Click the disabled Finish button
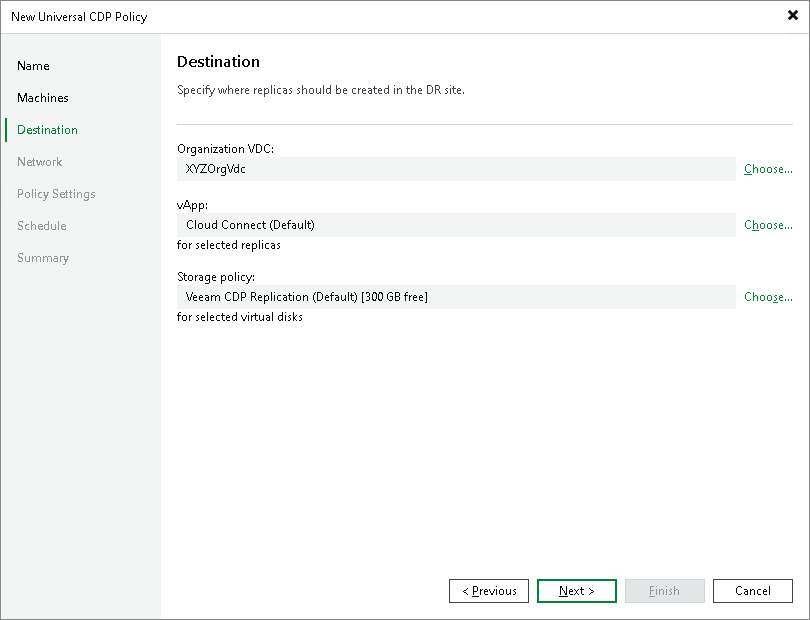This screenshot has width=810, height=620. [x=665, y=591]
